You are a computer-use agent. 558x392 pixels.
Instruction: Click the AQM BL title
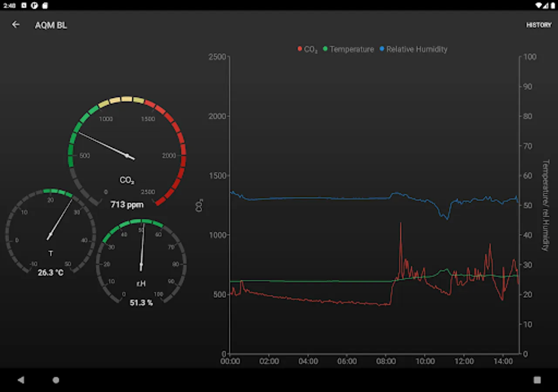[x=51, y=25]
